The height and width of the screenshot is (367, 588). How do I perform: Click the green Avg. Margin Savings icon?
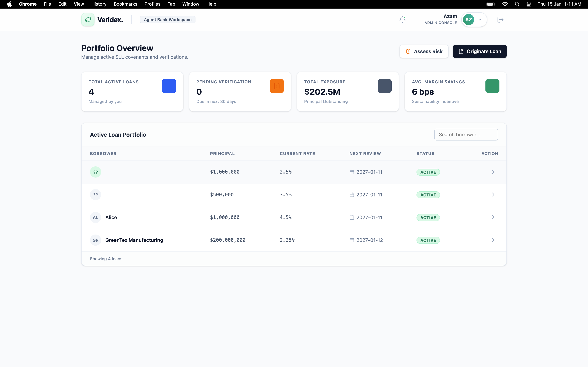[492, 86]
